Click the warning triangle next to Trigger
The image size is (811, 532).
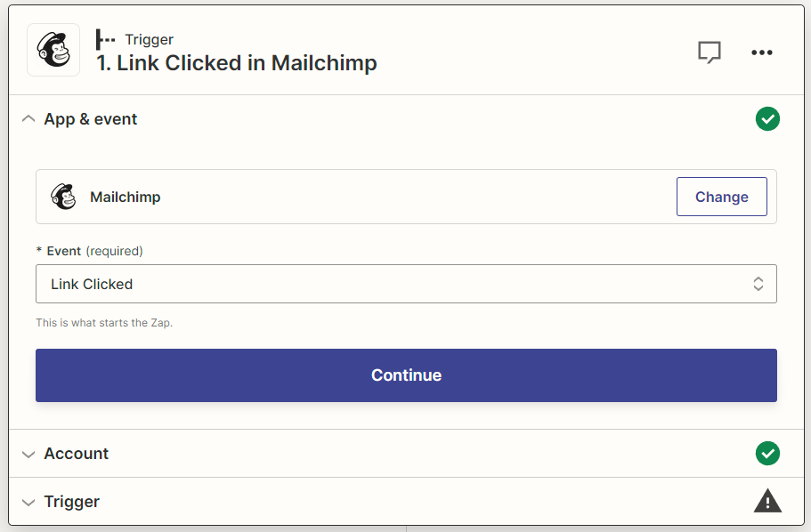tap(767, 501)
